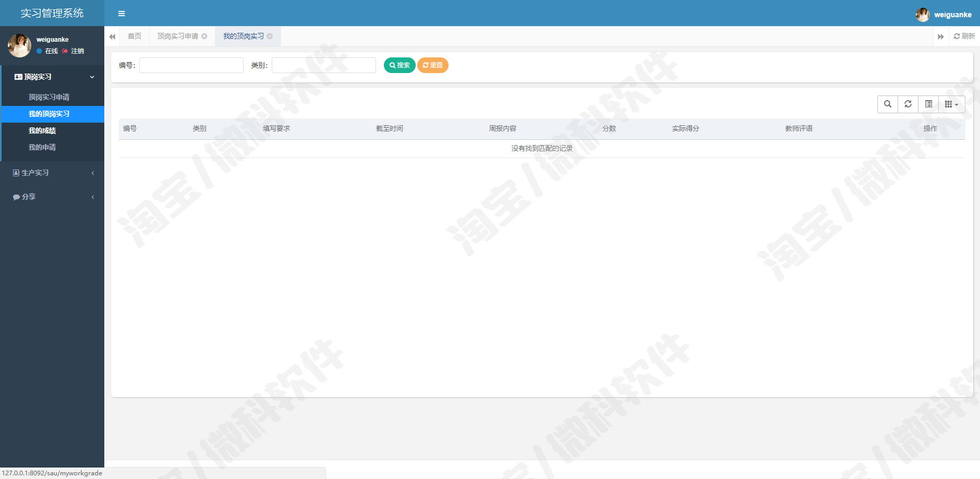Click the 操作 column header
This screenshot has height=479, width=980.
[x=930, y=128]
